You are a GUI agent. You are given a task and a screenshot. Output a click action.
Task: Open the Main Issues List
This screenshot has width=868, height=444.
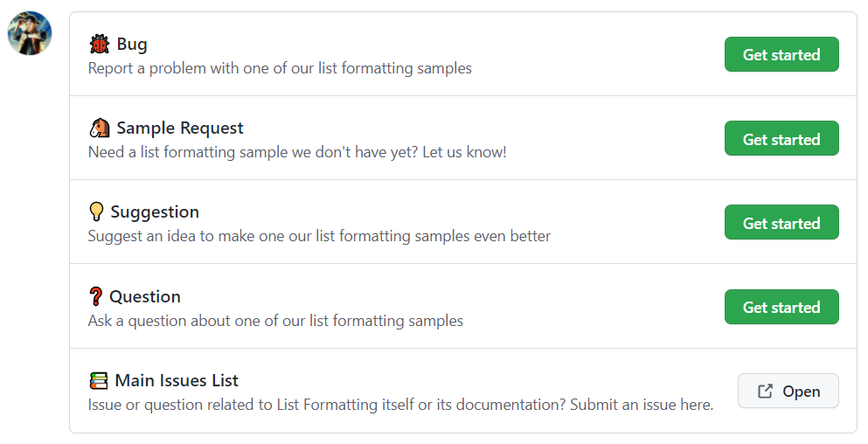(788, 391)
